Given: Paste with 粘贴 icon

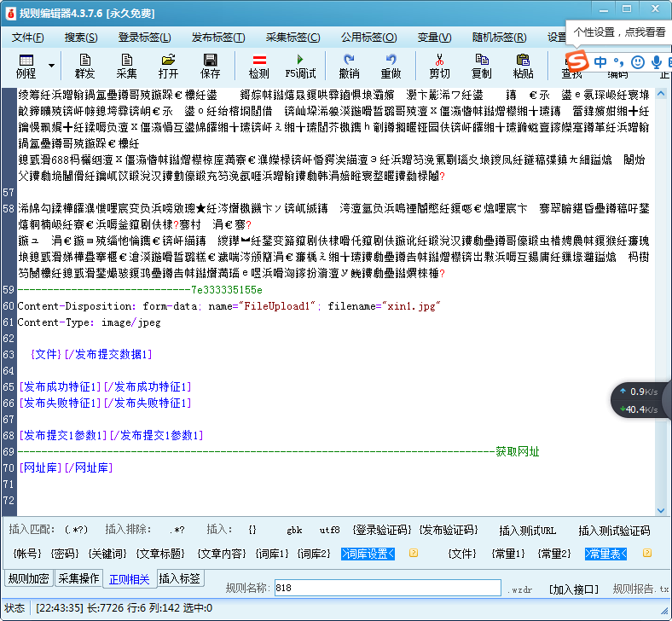Looking at the screenshot, I should (x=523, y=66).
